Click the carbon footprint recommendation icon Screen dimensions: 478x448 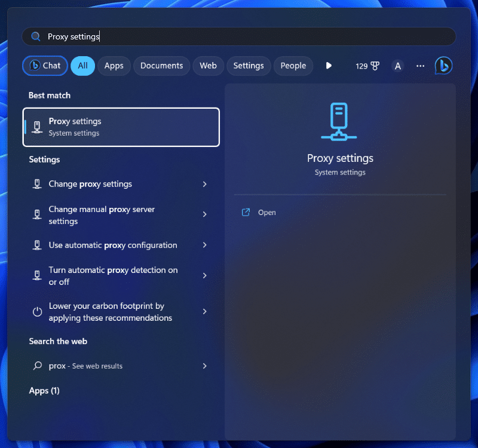[37, 311]
